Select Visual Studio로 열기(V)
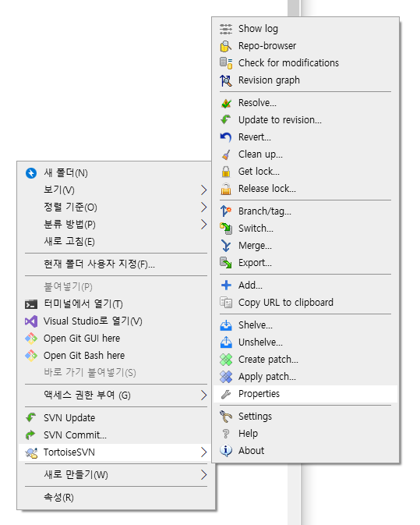 [115, 321]
